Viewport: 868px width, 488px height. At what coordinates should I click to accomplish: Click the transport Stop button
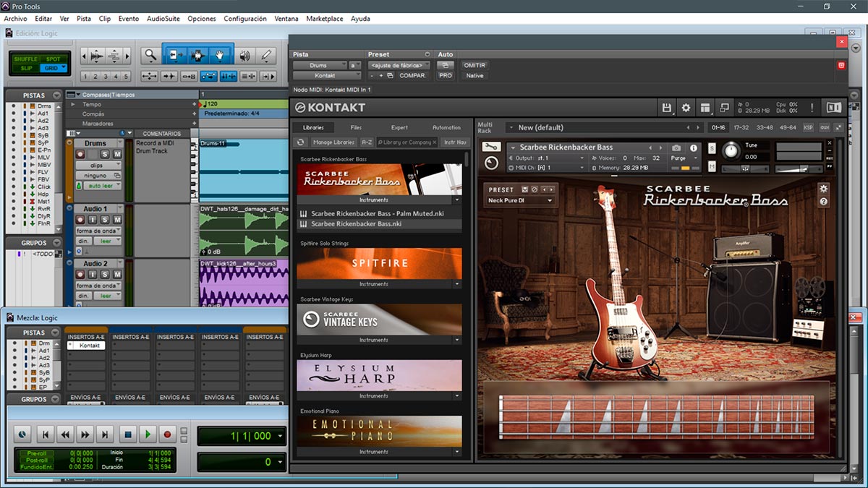(127, 435)
